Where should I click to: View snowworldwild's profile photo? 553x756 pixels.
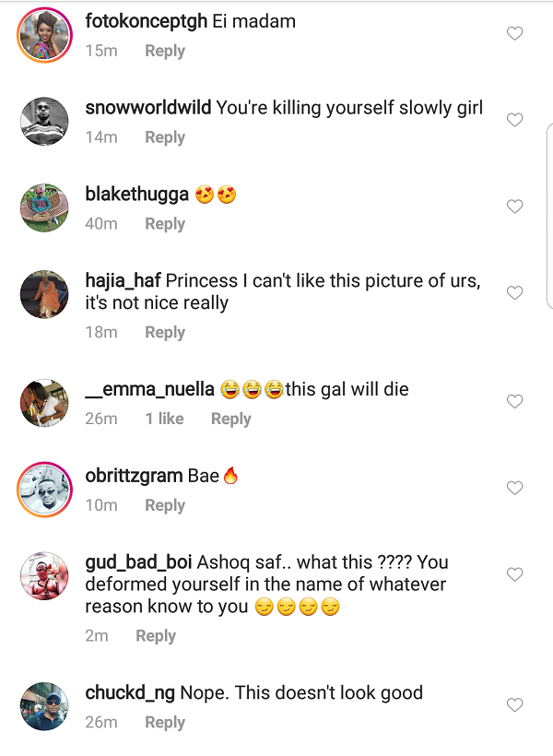coord(44,122)
